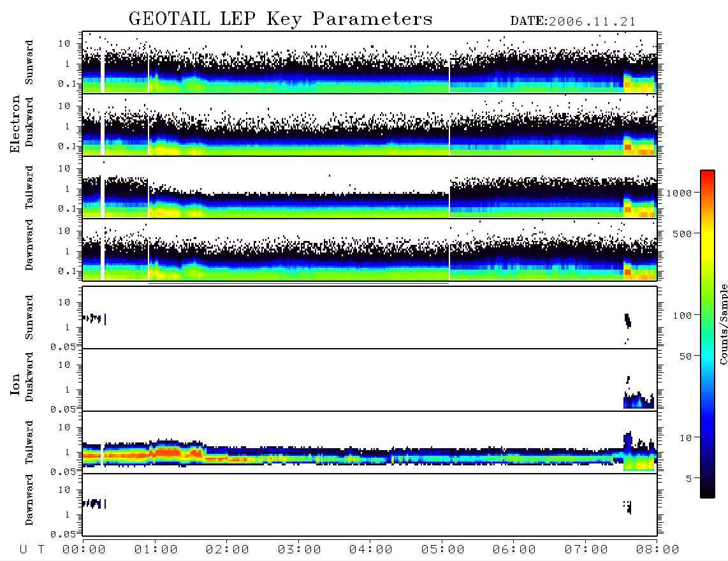Click the '06:00' time tick label

coord(514,550)
